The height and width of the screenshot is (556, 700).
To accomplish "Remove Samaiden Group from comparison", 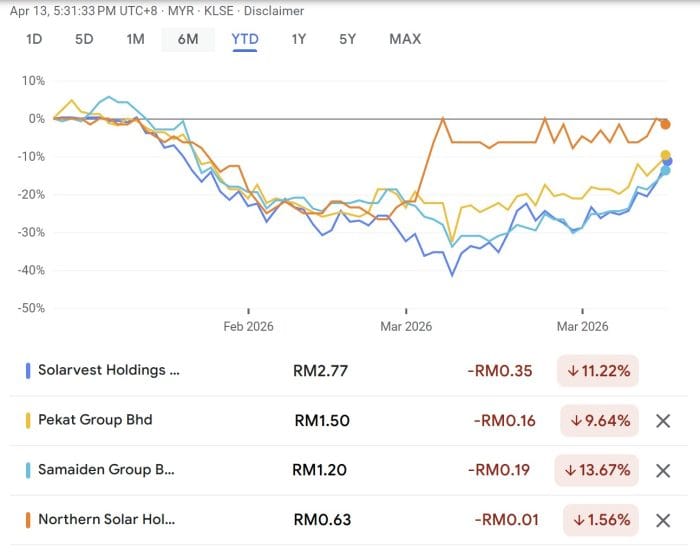I will point(662,471).
